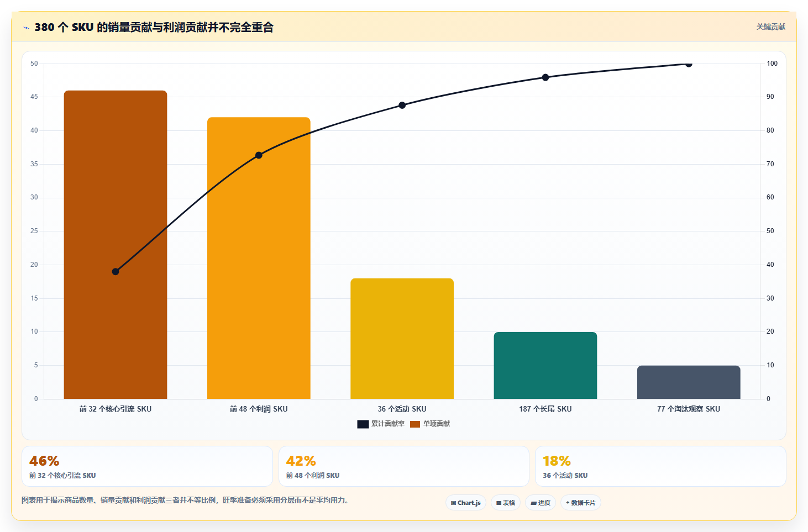Viewport: 808px width, 532px height.
Task: Open the 42% stat card
Action: (x=404, y=466)
